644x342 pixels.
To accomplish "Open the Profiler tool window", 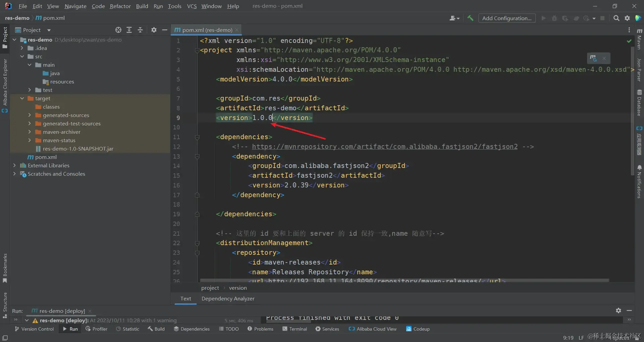I will point(96,329).
